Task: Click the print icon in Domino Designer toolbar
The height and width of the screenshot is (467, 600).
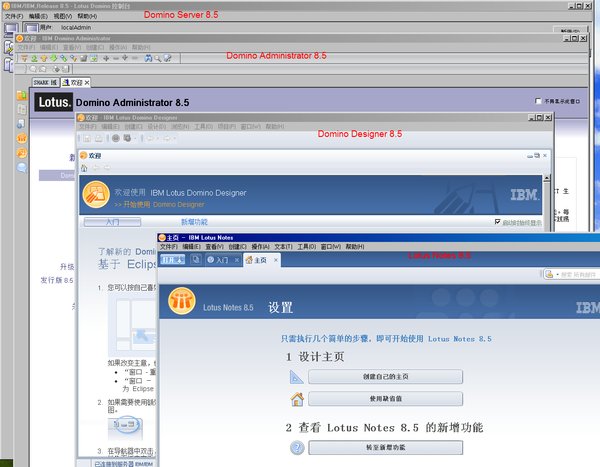Action: tap(99, 138)
